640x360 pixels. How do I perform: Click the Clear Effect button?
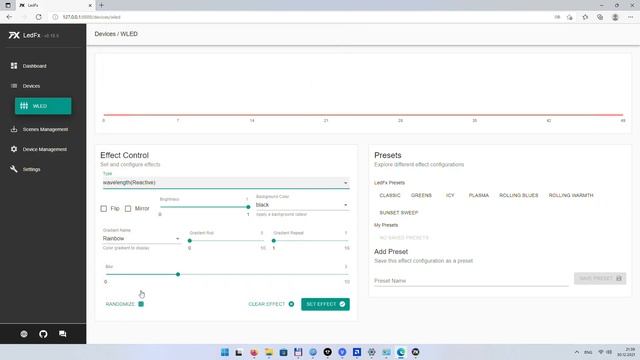tap(271, 304)
